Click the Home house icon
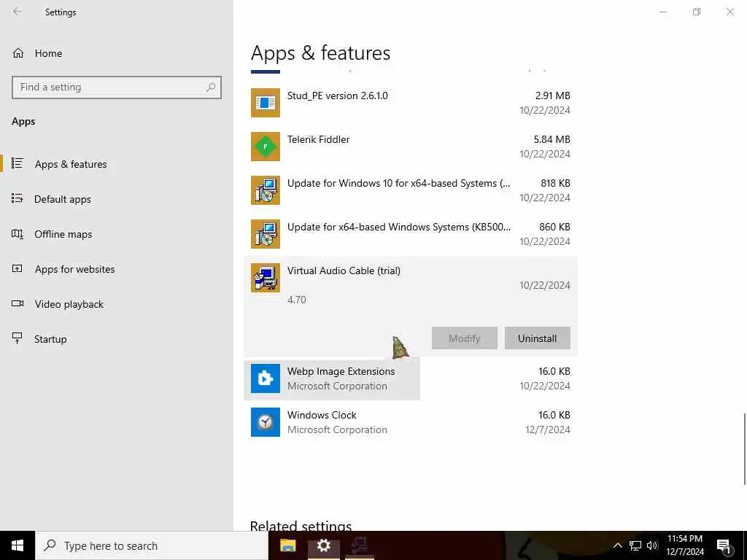This screenshot has height=560, width=747. coord(18,52)
